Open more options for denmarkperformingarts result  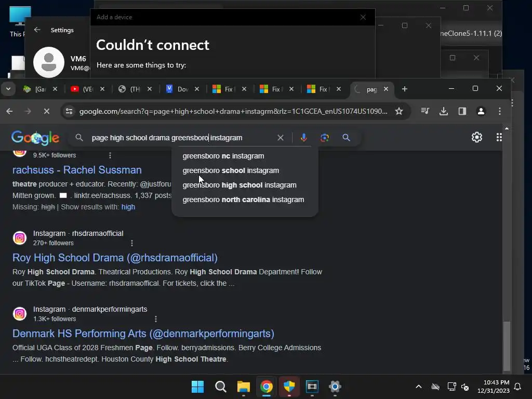click(x=156, y=320)
